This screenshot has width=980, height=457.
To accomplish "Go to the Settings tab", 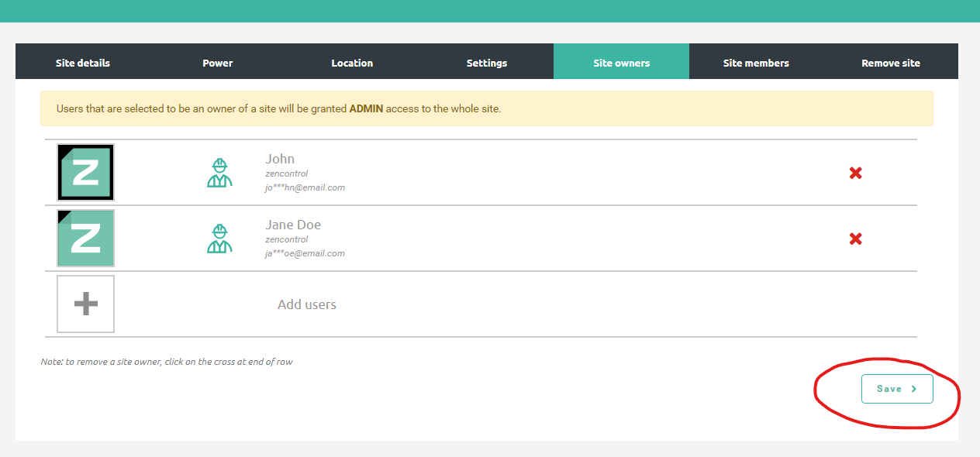I will pyautogui.click(x=487, y=63).
